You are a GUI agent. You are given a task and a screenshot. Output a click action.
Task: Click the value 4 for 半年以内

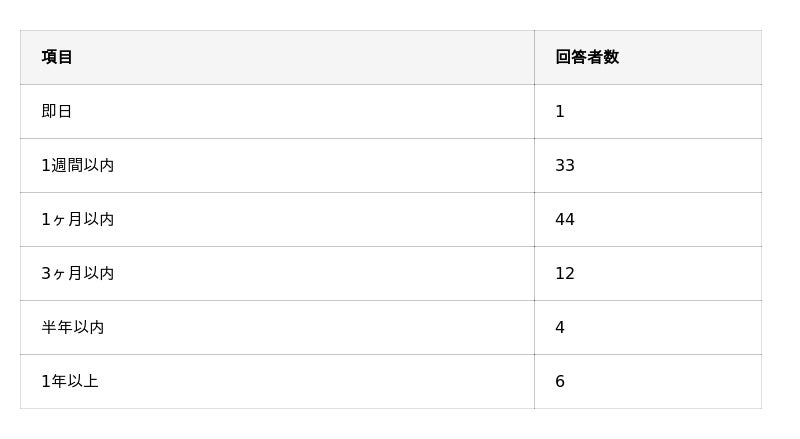coord(560,327)
